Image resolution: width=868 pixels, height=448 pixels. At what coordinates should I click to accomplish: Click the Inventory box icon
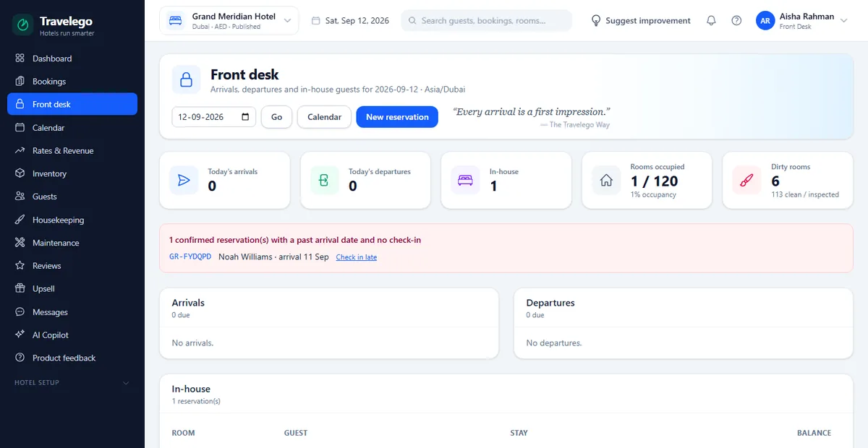20,173
